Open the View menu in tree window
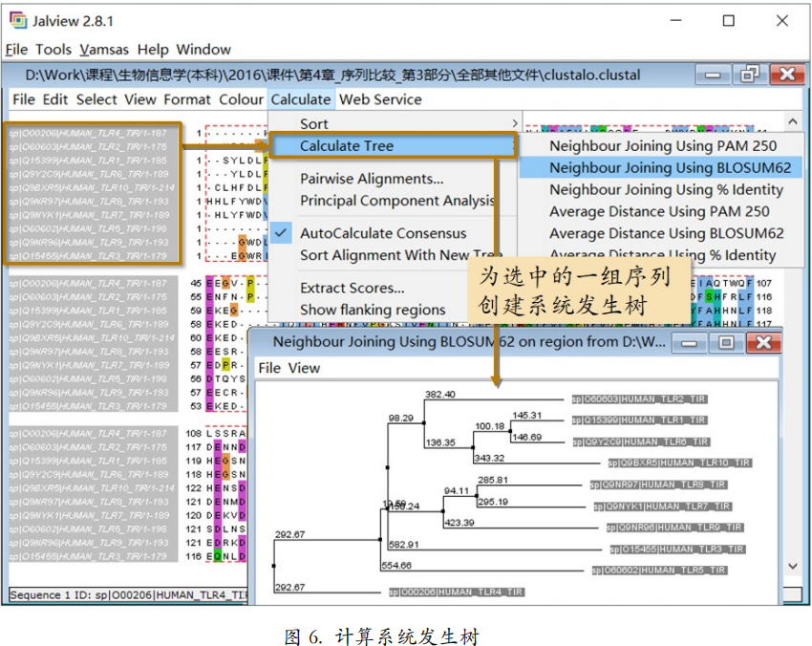This screenshot has height=646, width=812. click(305, 368)
